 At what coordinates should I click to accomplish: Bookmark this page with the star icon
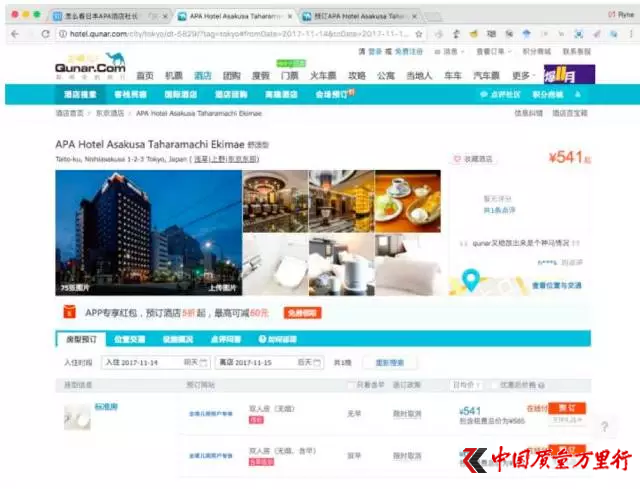click(x=419, y=34)
